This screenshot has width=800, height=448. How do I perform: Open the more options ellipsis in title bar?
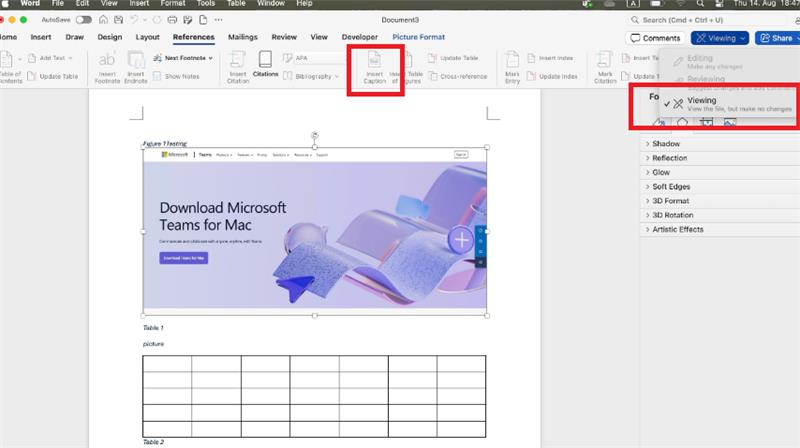coord(218,20)
